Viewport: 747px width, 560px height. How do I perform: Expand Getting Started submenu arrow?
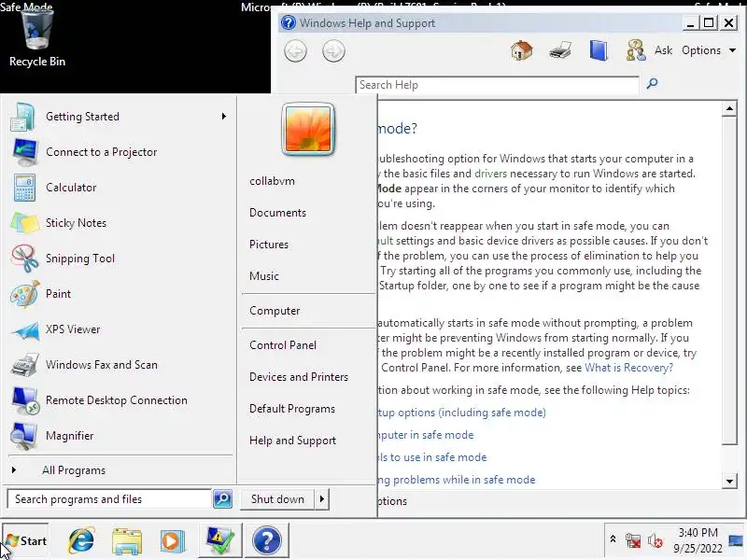point(224,117)
